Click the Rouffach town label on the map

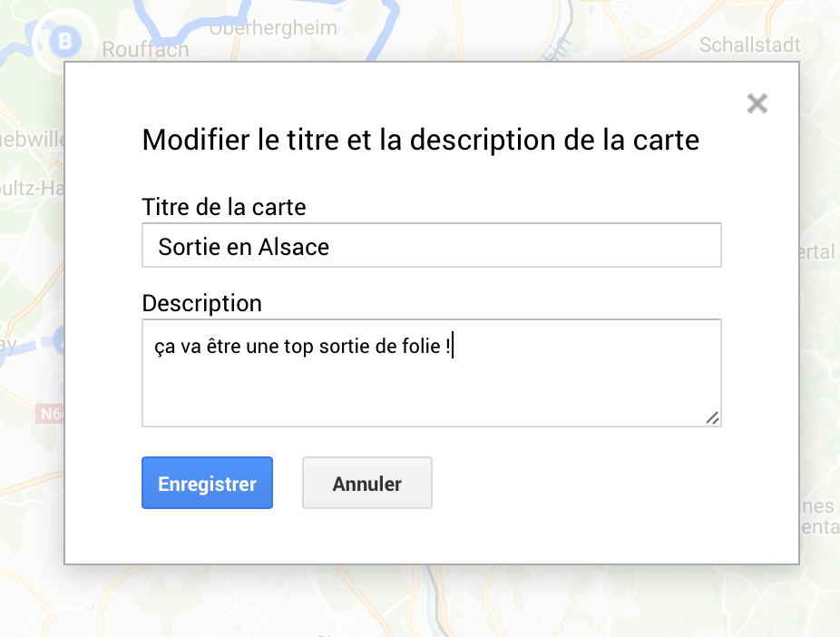click(x=145, y=50)
